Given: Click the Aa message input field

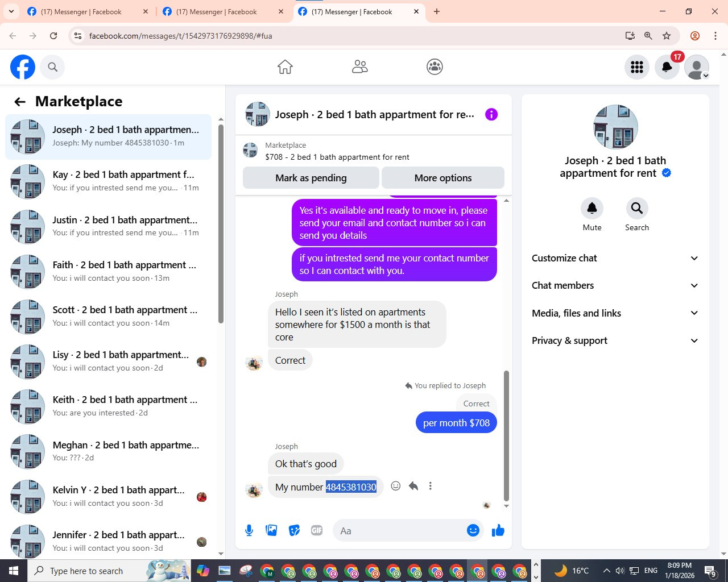Looking at the screenshot, I should pyautogui.click(x=401, y=531).
